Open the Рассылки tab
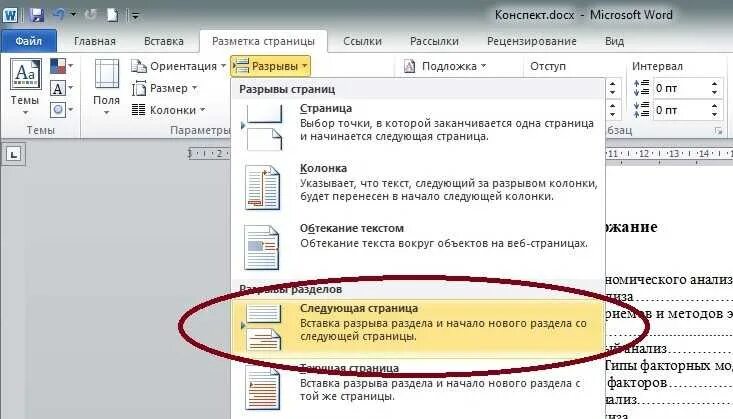This screenshot has height=419, width=733. 434,41
